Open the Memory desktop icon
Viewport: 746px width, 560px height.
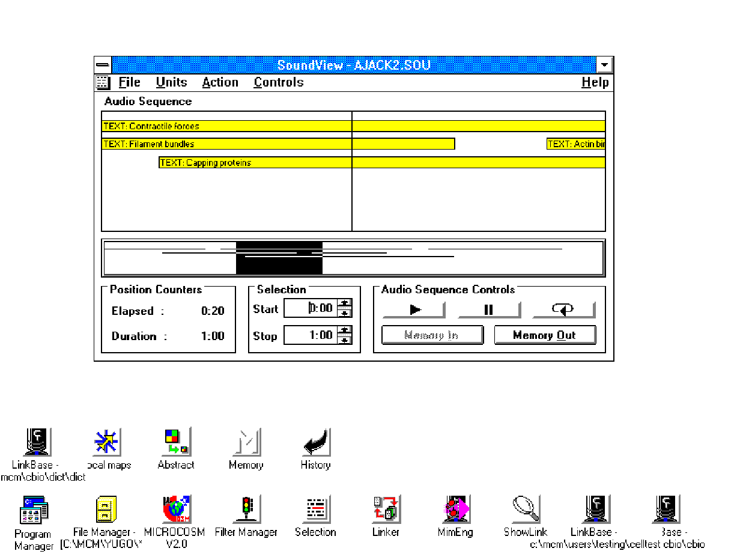[x=246, y=442]
